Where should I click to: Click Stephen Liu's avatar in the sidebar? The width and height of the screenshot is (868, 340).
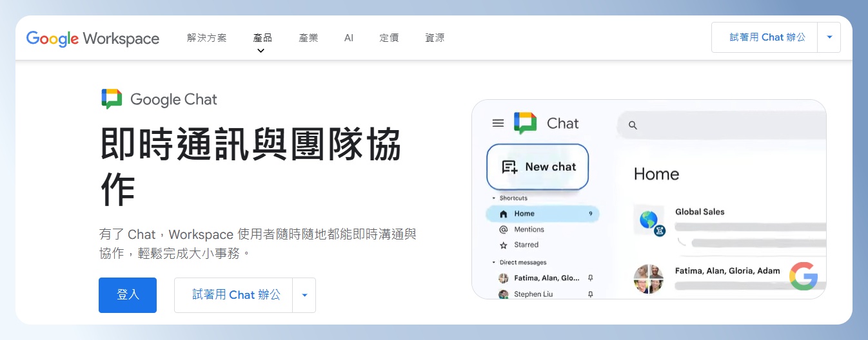point(504,294)
